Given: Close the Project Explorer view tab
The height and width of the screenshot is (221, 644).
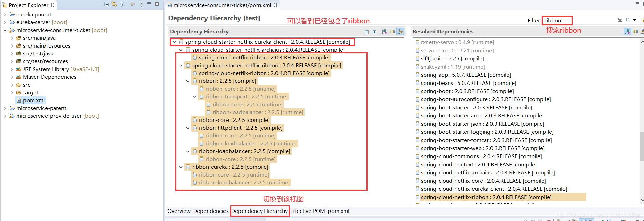Looking at the screenshot, I should pyautogui.click(x=53, y=5).
